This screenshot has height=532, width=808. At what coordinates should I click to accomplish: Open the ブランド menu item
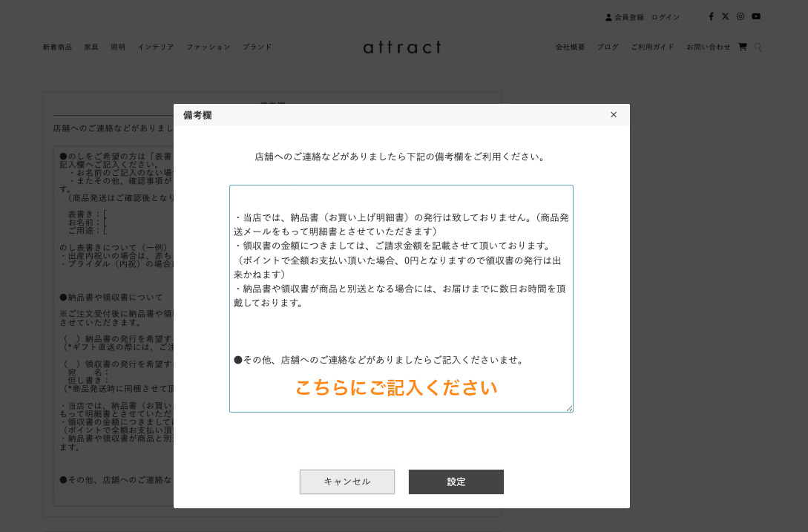(256, 46)
